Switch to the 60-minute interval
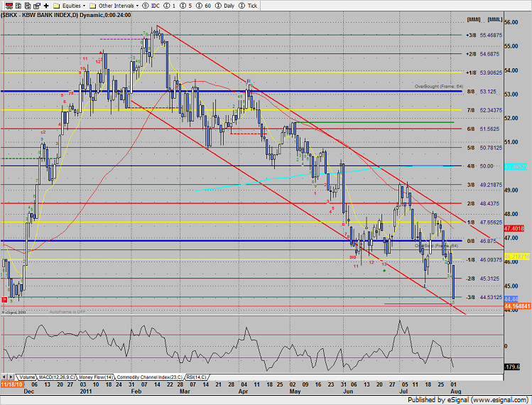Screen dimensions: 532x405 coord(203,6)
